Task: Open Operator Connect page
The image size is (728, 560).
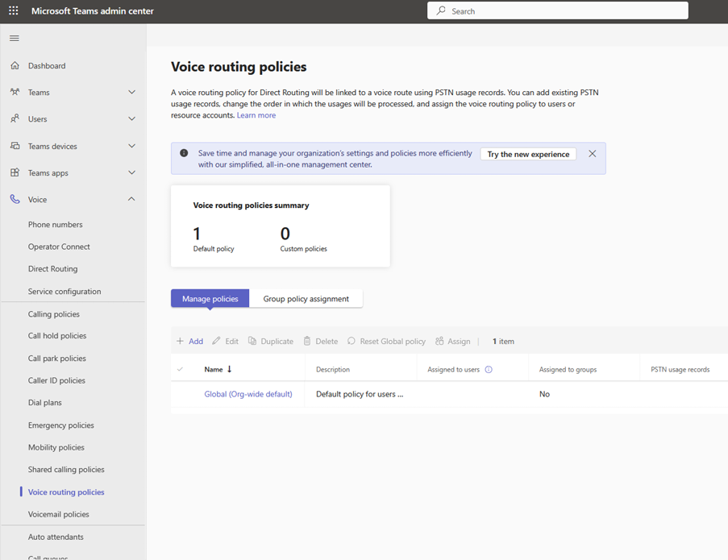Action: coord(59,247)
